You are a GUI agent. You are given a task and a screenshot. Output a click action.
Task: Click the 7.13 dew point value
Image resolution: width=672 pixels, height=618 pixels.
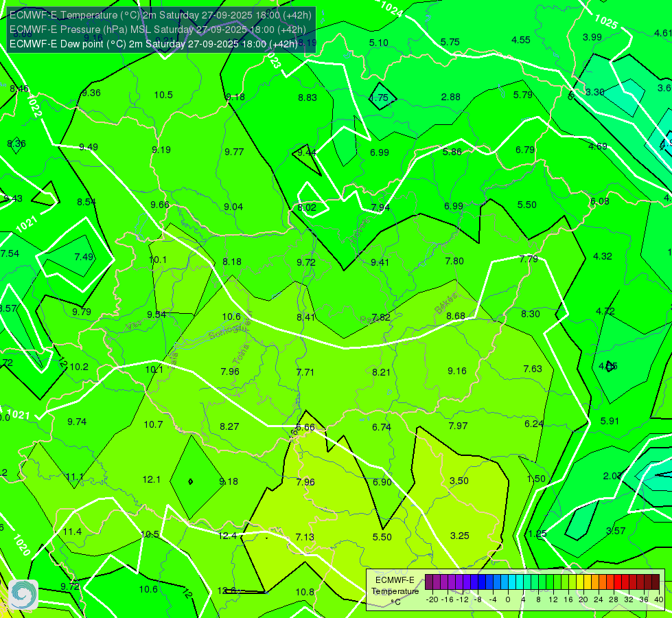305,537
